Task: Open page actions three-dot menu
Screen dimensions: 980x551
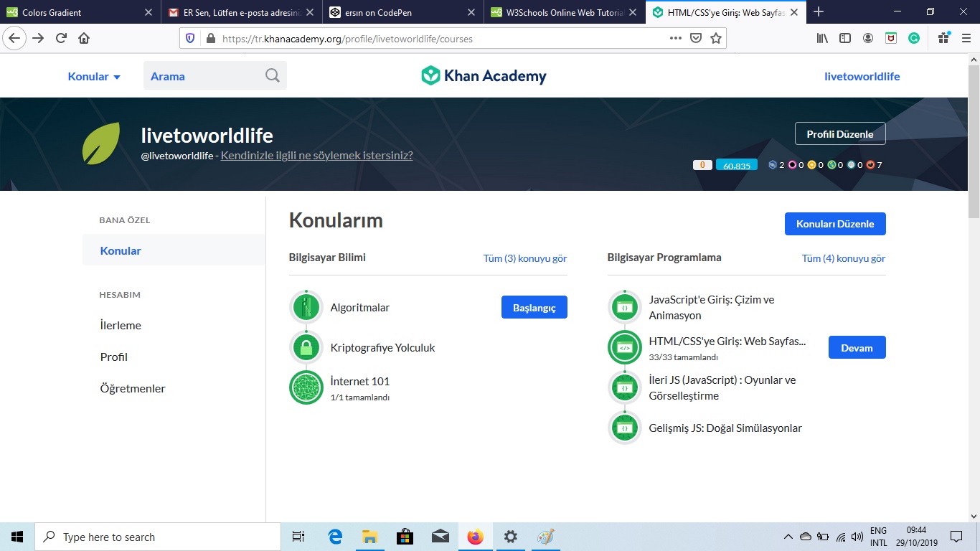Action: click(675, 39)
